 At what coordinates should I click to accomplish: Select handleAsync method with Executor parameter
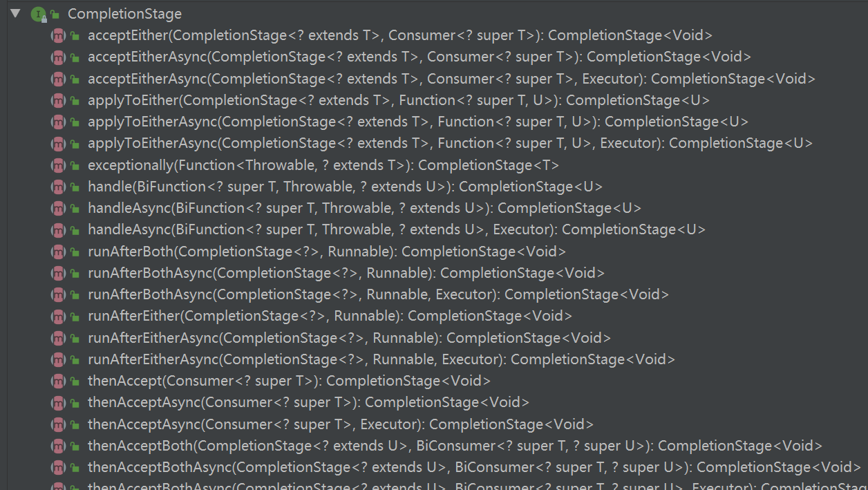point(397,229)
